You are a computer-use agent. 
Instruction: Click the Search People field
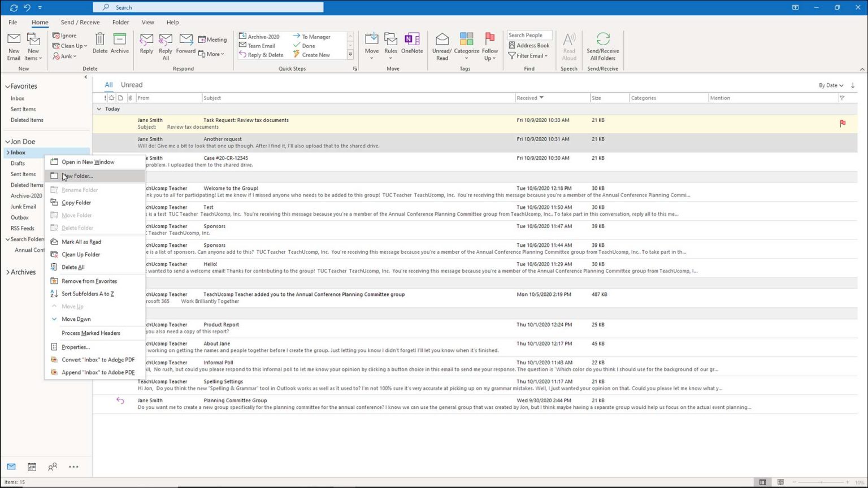click(530, 35)
